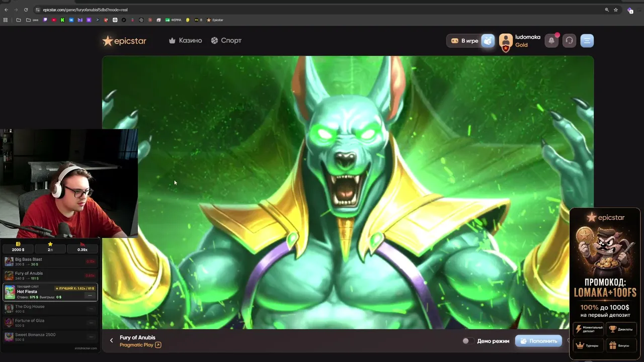Open the Казино section
Viewport: 644px width, 362px height.
pos(186,40)
